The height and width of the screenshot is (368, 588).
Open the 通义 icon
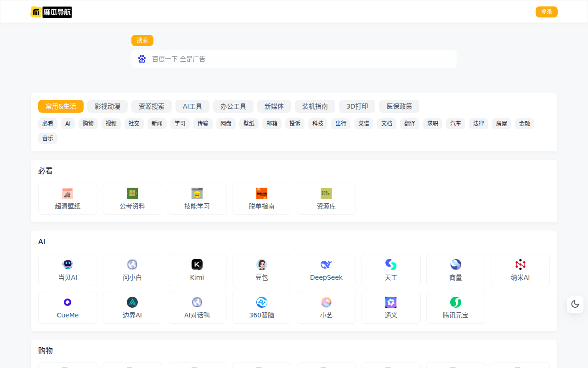click(391, 302)
